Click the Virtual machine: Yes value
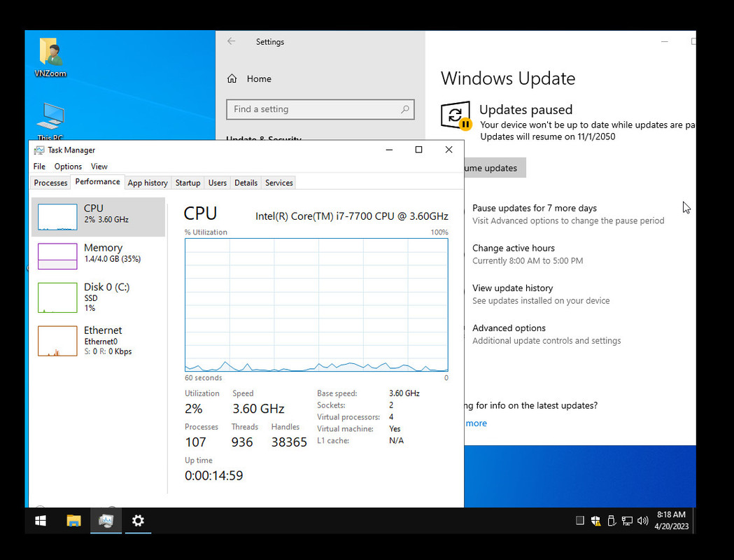This screenshot has height=560, width=734. [x=395, y=429]
